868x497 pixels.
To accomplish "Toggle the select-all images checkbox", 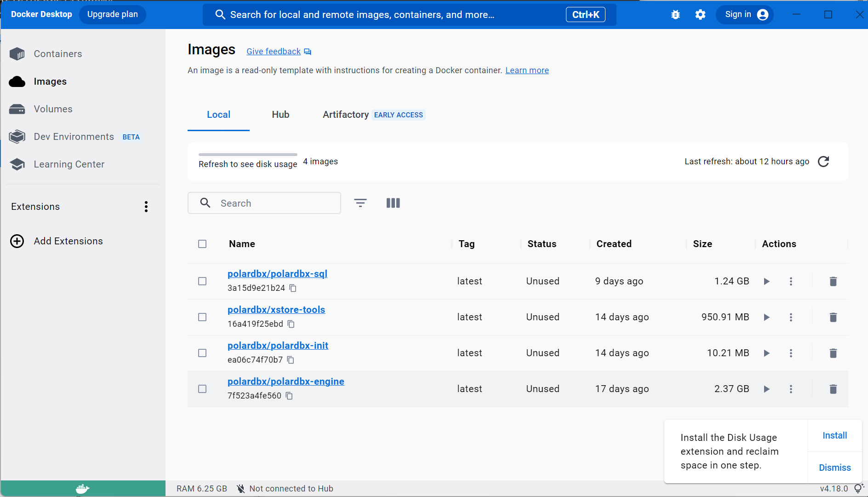I will tap(202, 244).
